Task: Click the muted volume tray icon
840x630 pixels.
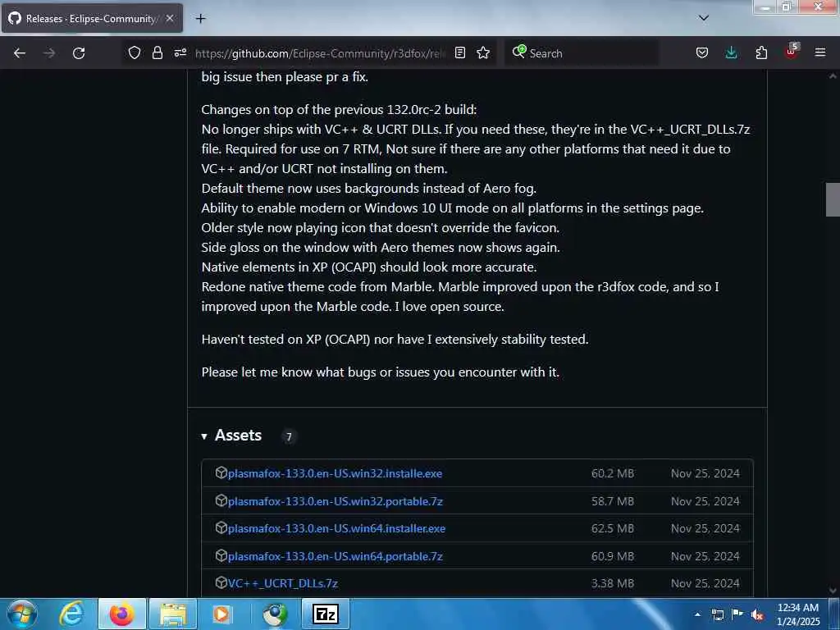Action: point(757,614)
